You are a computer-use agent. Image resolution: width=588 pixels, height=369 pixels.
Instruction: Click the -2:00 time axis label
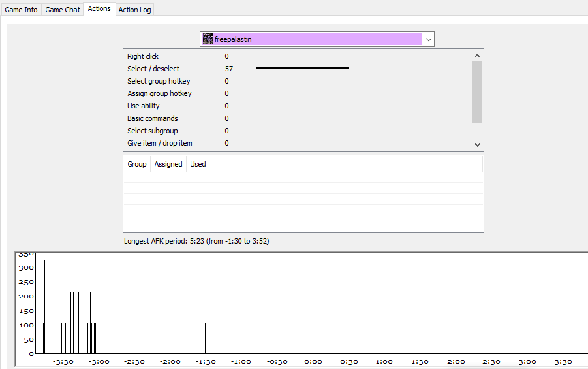click(170, 362)
